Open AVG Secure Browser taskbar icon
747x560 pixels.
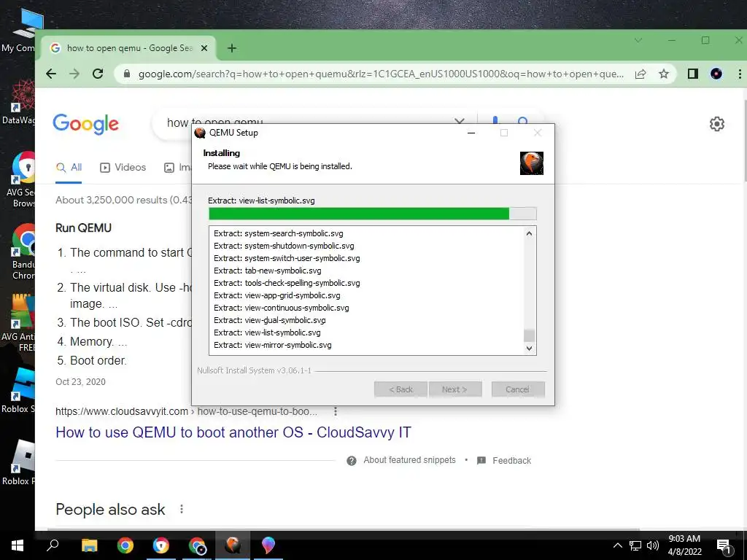(x=161, y=545)
